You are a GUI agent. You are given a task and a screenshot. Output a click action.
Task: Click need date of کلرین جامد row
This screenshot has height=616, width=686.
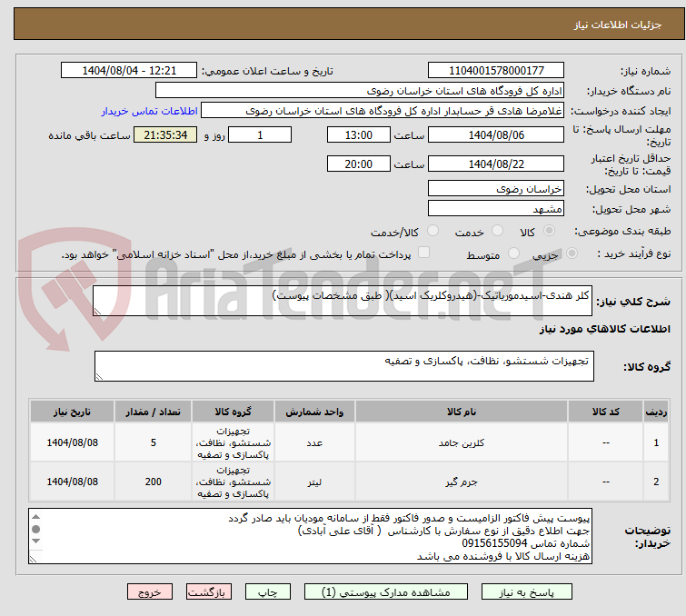72,442
